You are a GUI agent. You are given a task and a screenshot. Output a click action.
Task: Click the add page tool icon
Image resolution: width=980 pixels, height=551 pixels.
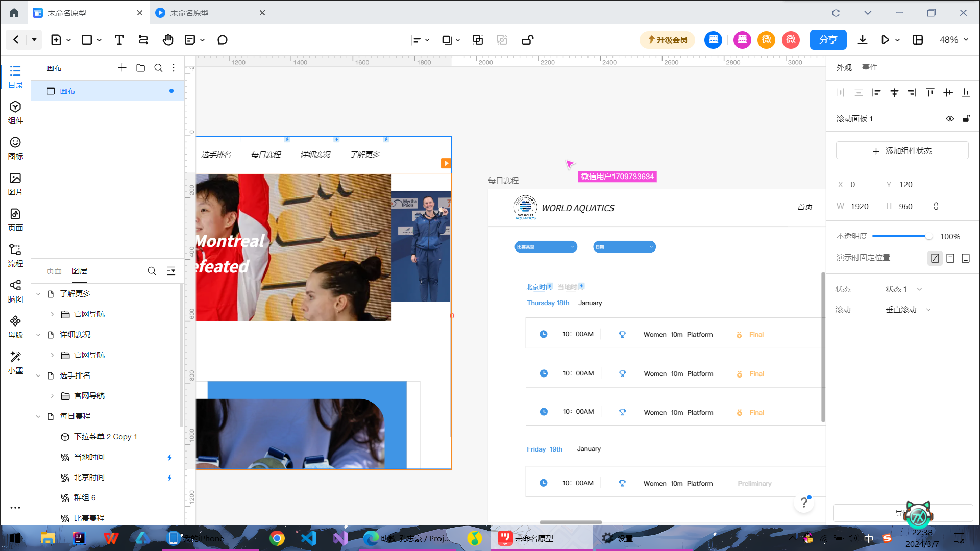point(56,40)
